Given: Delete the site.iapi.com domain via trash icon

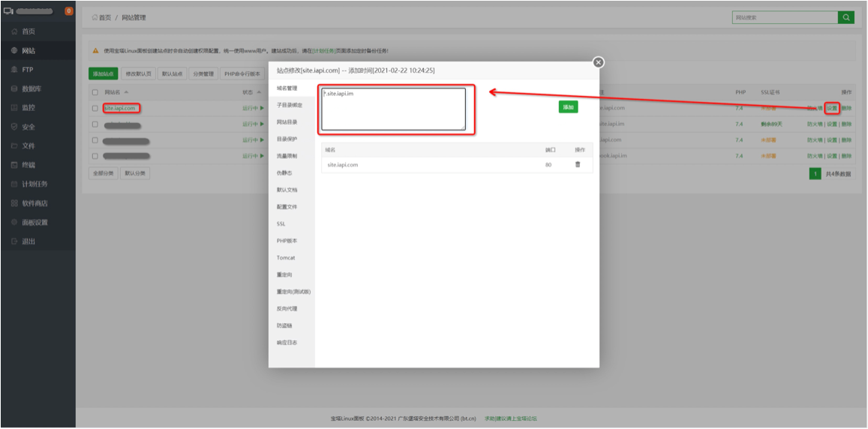Looking at the screenshot, I should coord(577,164).
